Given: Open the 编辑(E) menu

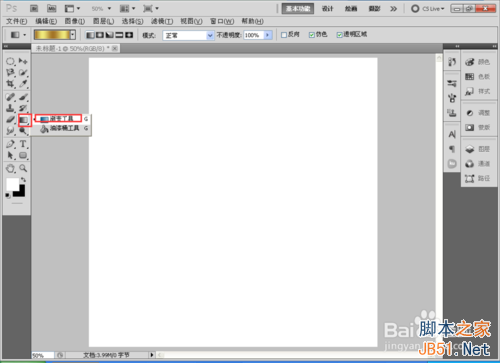Looking at the screenshot, I should click(46, 21).
